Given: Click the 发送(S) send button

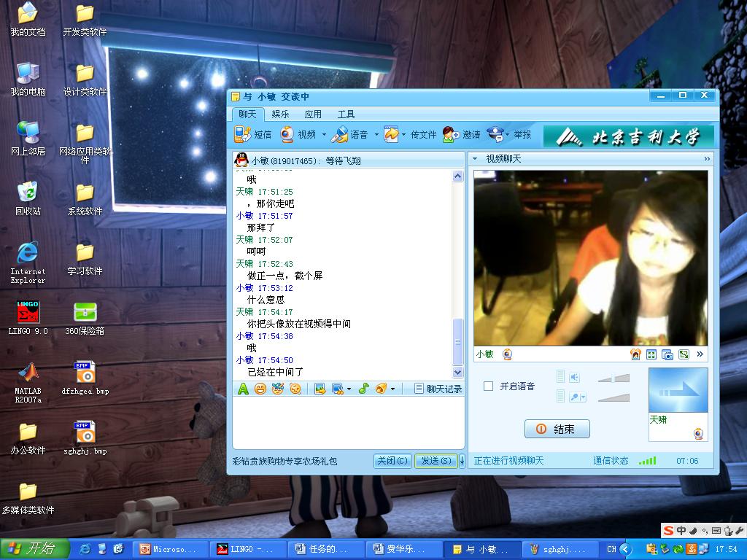Looking at the screenshot, I should 436,461.
